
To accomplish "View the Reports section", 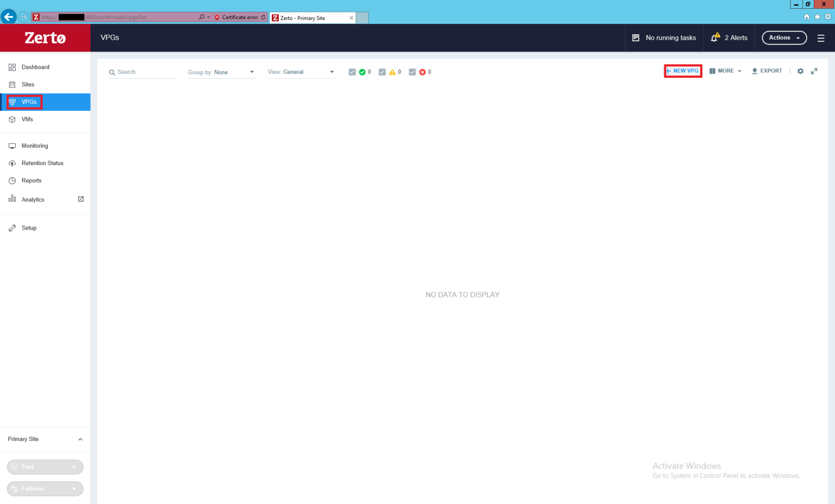I will (31, 180).
